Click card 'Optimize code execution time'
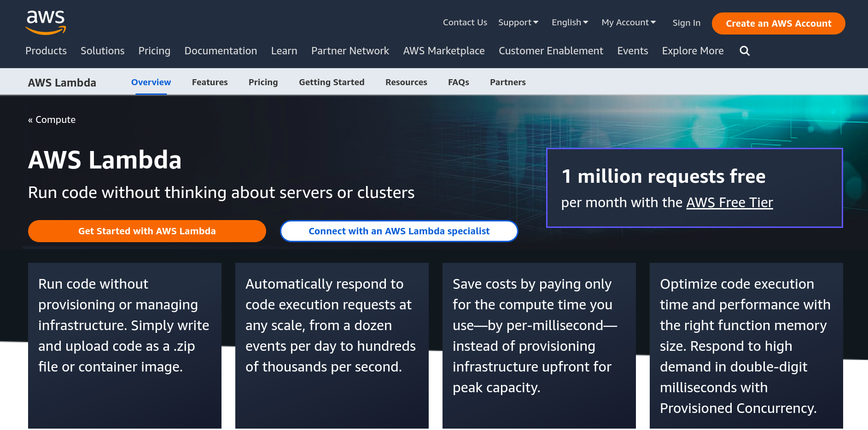 [746, 346]
